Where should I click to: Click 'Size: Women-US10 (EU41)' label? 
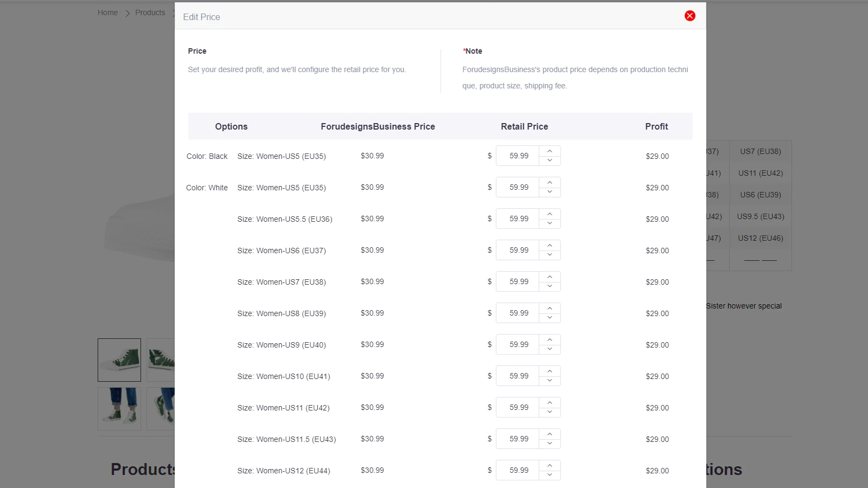pos(283,376)
